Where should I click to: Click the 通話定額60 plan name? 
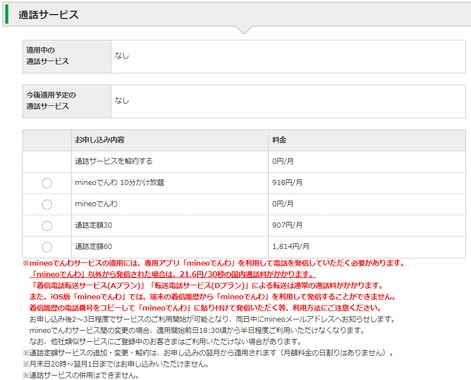(x=93, y=247)
